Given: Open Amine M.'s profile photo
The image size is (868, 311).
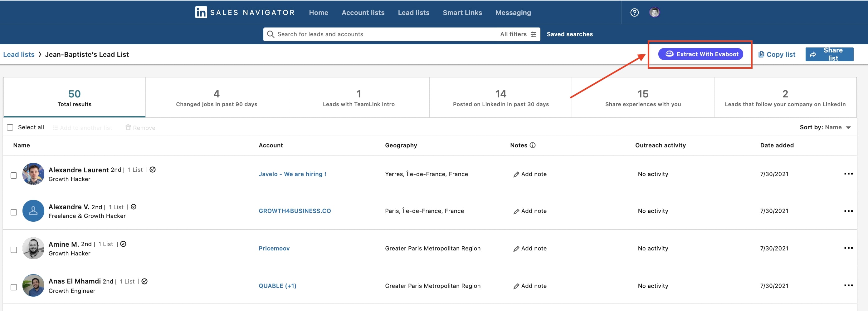Looking at the screenshot, I should [33, 248].
